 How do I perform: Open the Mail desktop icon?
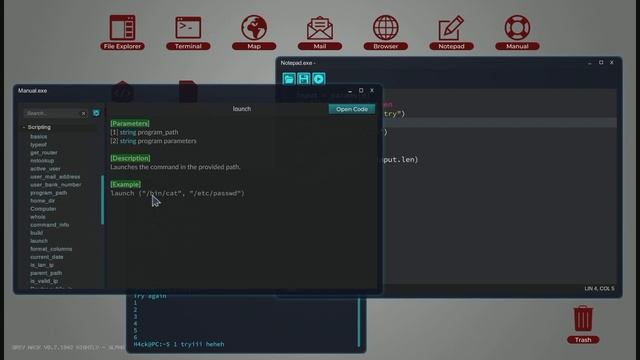(320, 33)
